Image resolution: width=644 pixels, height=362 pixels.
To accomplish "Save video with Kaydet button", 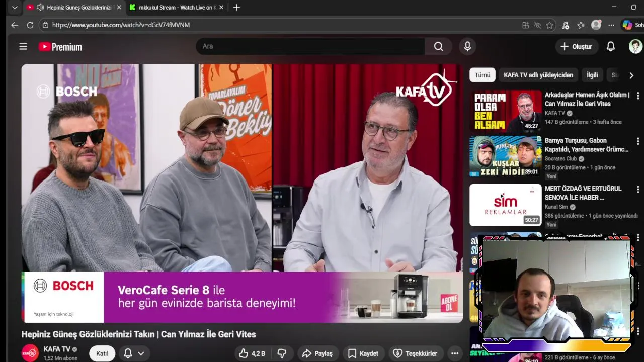I will (x=363, y=353).
